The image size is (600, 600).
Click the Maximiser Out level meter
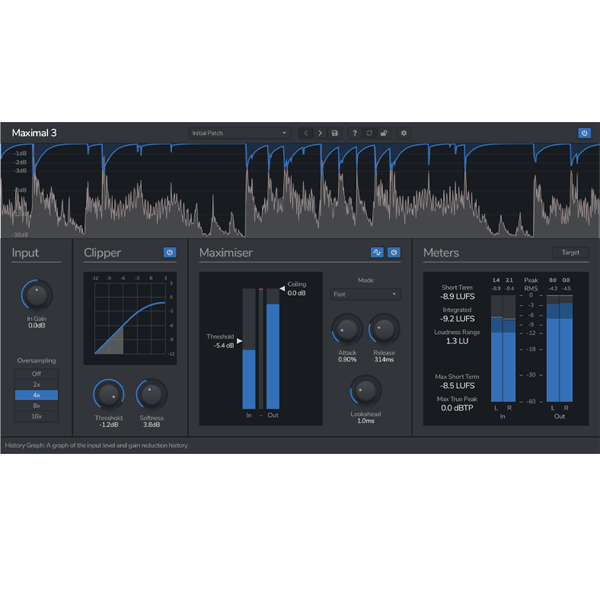point(273,349)
